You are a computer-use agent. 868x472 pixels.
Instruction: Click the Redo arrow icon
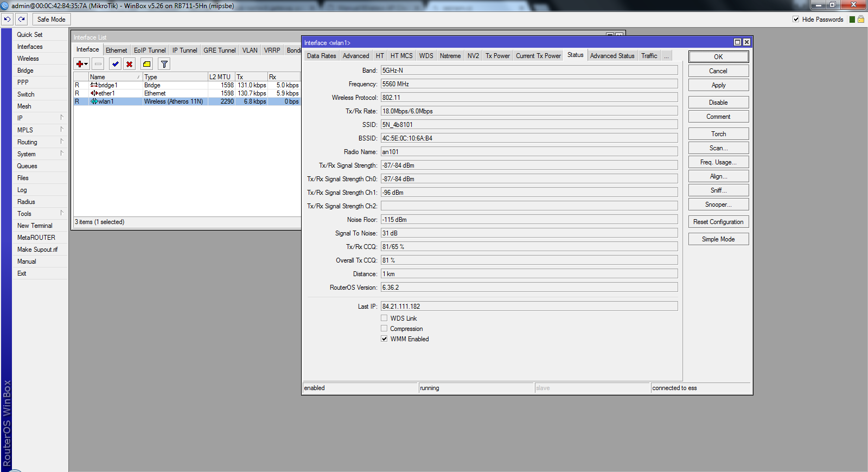(22, 19)
